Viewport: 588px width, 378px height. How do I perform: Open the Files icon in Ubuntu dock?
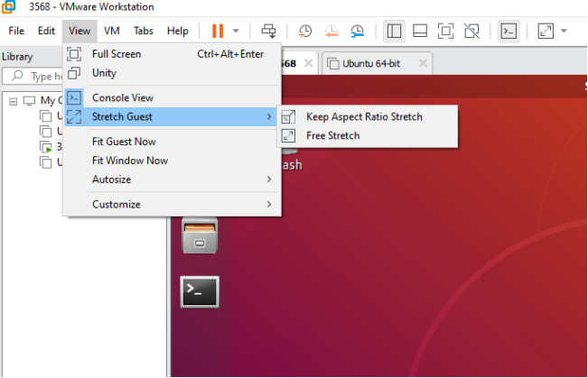tap(200, 239)
